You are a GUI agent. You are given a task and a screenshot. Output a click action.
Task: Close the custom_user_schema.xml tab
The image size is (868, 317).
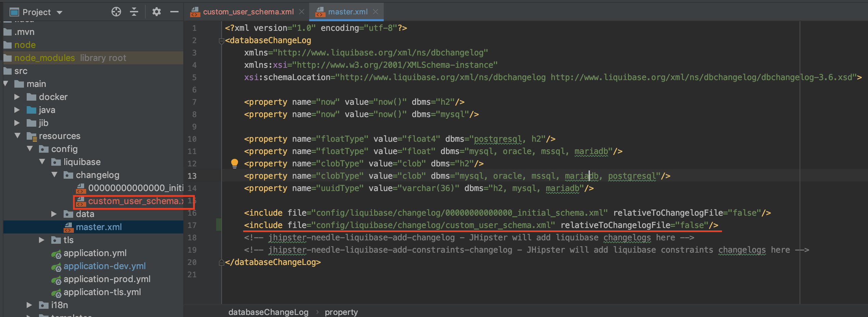click(302, 12)
